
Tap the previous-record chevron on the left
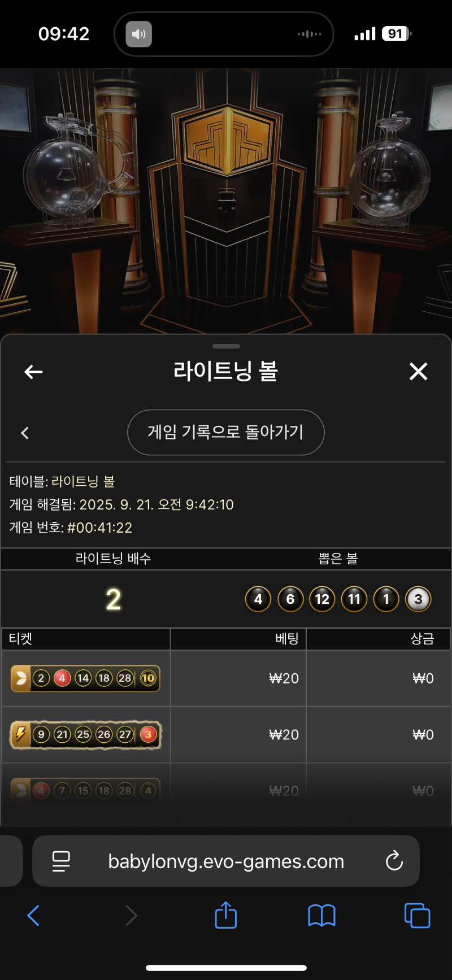coord(25,433)
